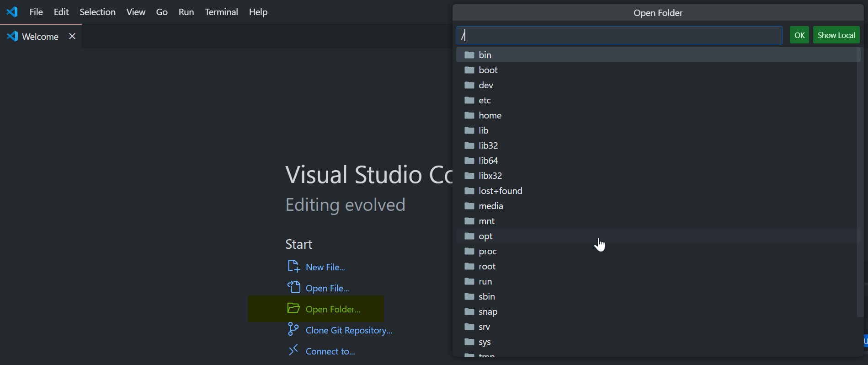Select the media folder
The height and width of the screenshot is (365, 868).
click(658, 206)
